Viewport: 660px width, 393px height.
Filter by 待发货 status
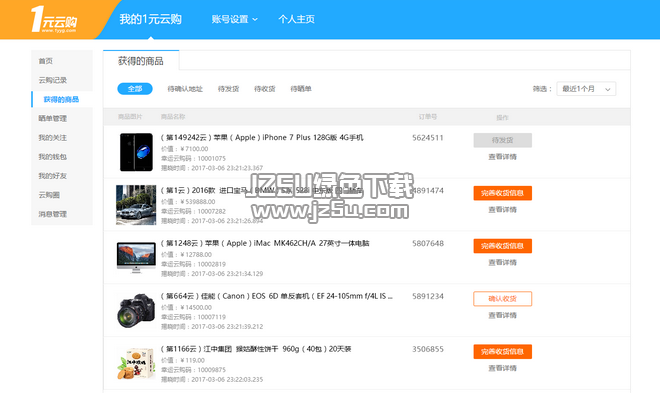pos(228,89)
